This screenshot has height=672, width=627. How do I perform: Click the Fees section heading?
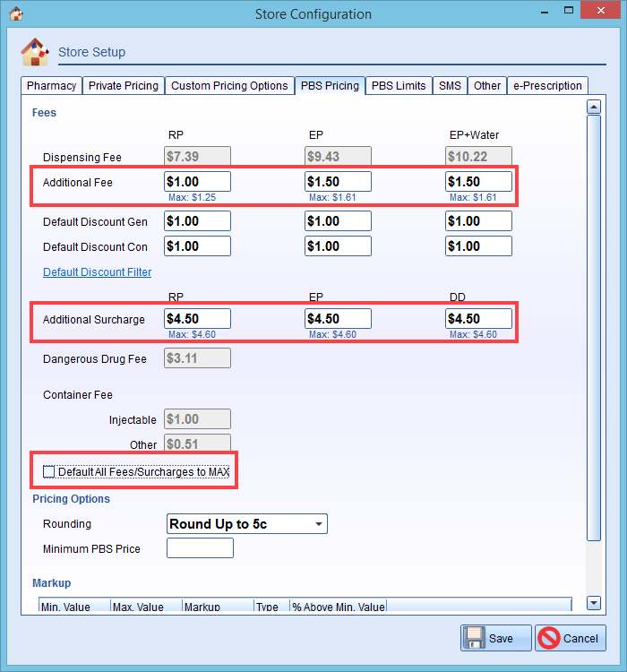[44, 113]
